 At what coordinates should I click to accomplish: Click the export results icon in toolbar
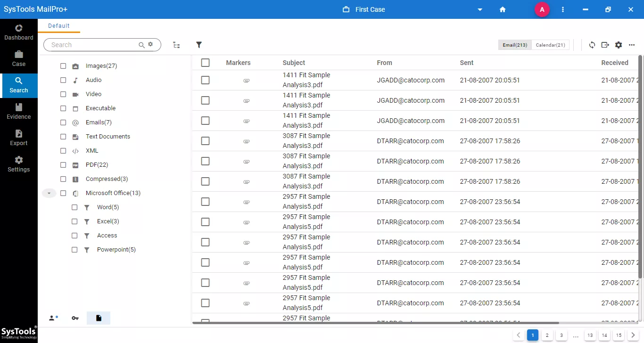605,45
